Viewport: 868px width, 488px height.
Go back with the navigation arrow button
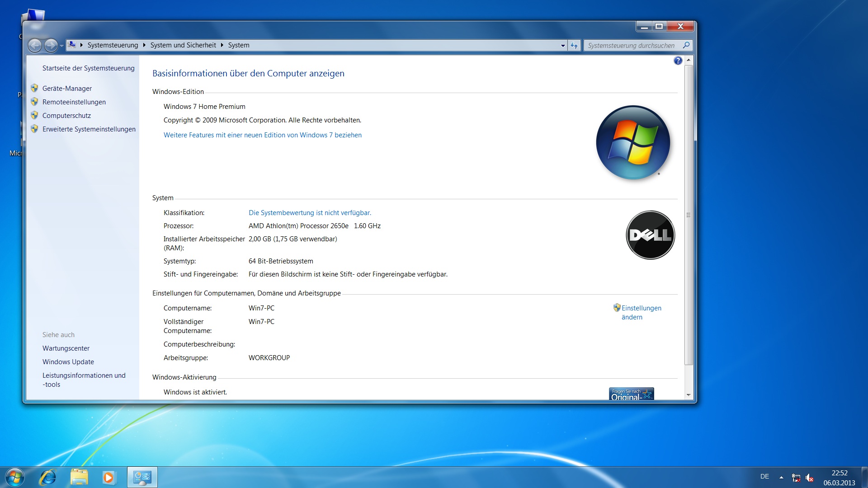point(35,45)
